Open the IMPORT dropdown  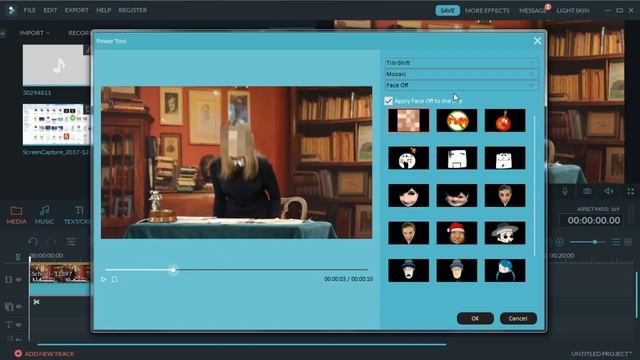(34, 33)
